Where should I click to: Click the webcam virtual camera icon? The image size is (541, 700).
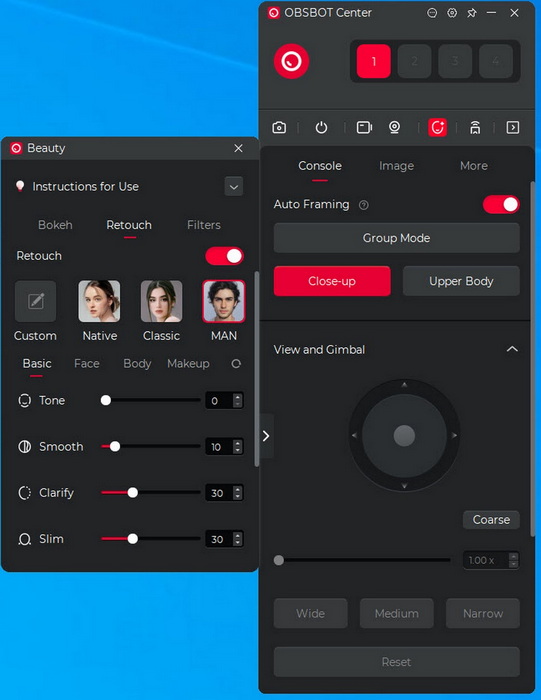coord(394,128)
